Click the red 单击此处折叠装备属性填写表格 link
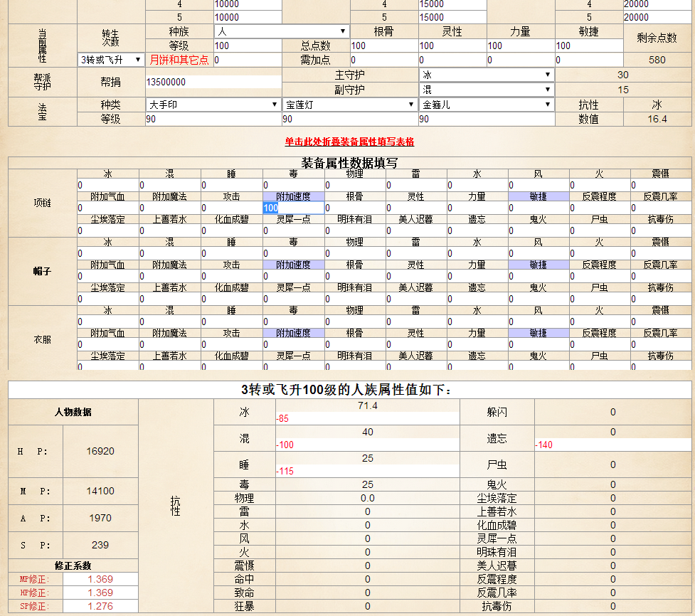This screenshot has height=616, width=695. (349, 142)
